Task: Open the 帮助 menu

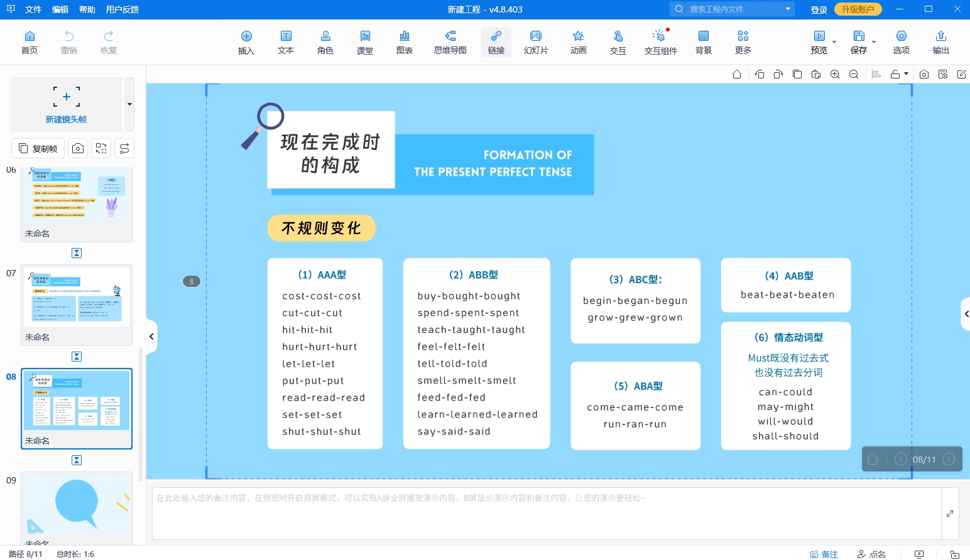Action: [x=87, y=9]
